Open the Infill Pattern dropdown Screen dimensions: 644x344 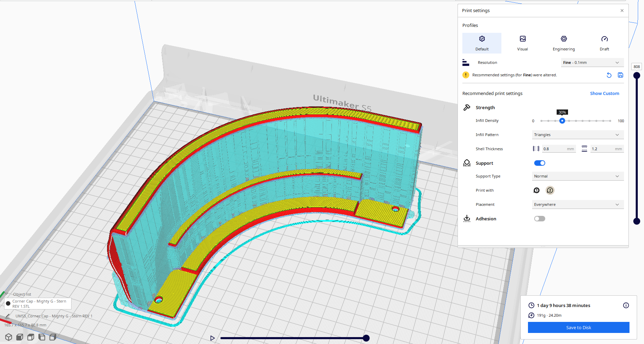[577, 135]
